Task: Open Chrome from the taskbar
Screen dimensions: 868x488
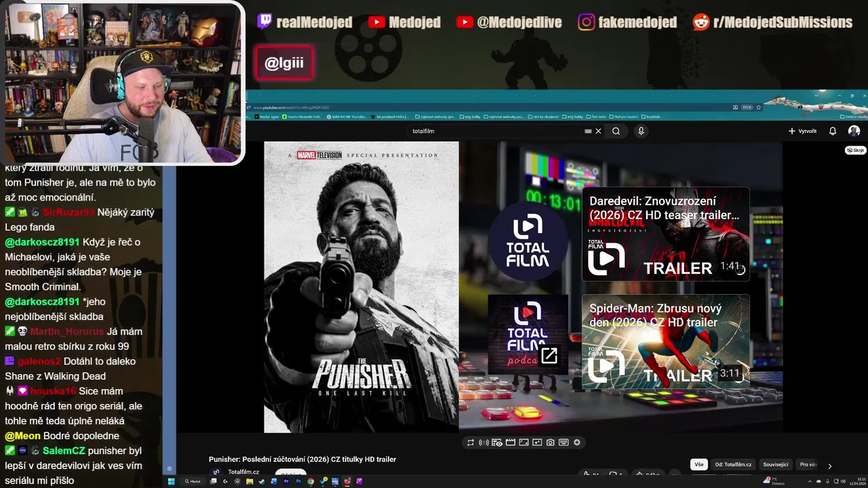Action: point(311,481)
